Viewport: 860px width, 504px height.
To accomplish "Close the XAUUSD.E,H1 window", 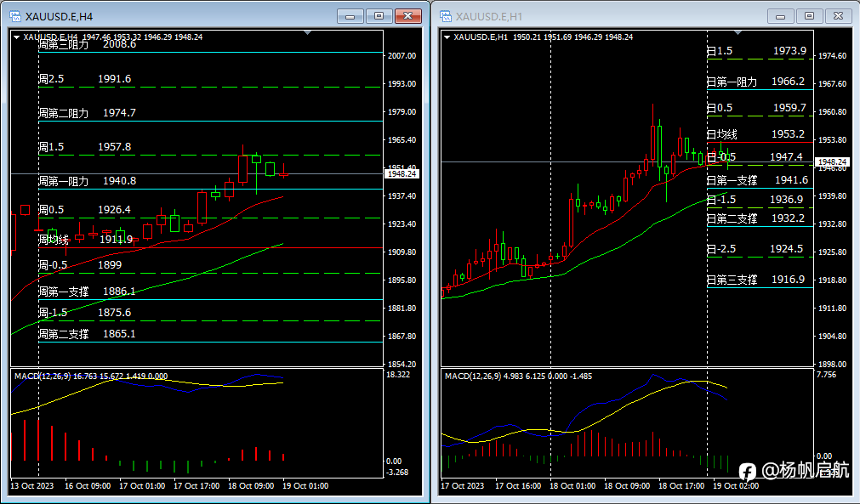I will click(839, 16).
